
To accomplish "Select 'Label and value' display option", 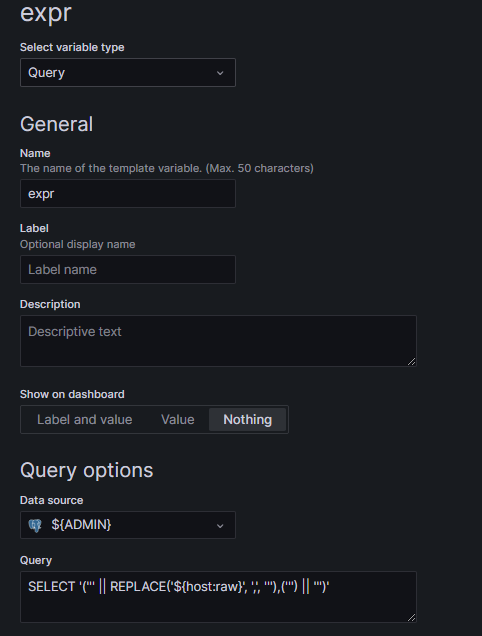I will (x=84, y=419).
